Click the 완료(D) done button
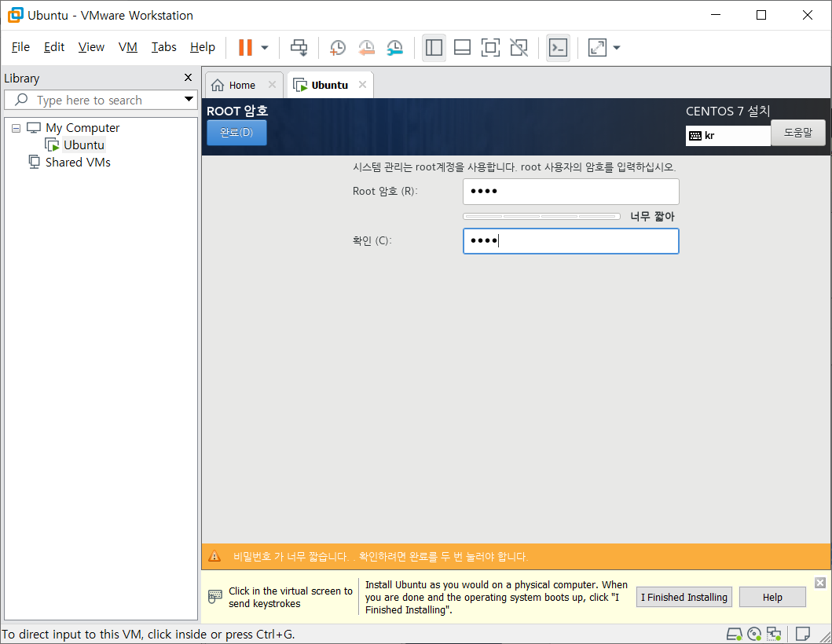Viewport: 832px width, 644px height. pyautogui.click(x=236, y=132)
